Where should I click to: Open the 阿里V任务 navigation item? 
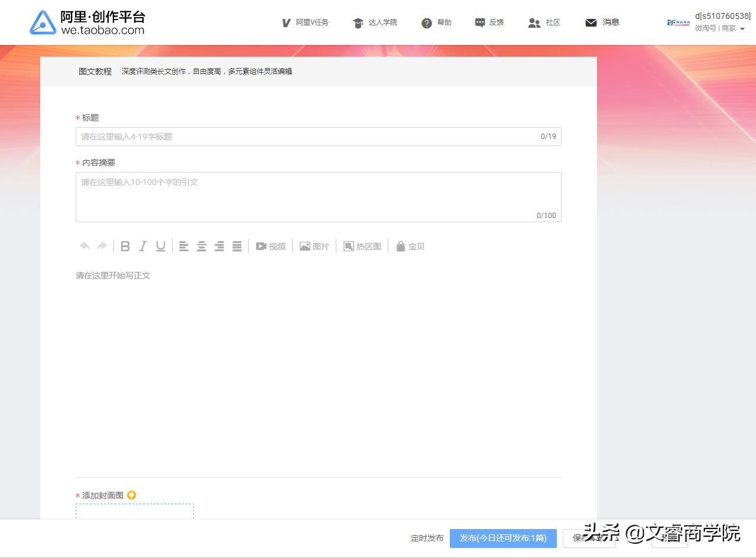pos(306,22)
